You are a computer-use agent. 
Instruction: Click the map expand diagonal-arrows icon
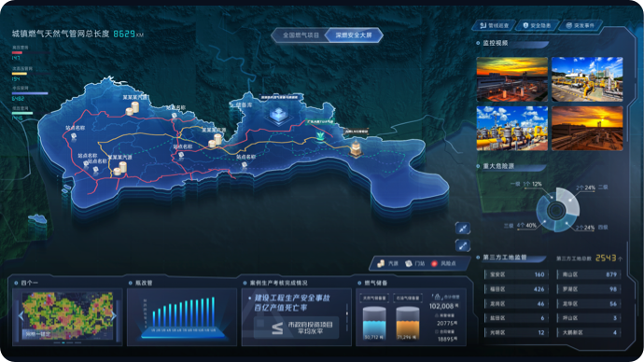pyautogui.click(x=463, y=246)
